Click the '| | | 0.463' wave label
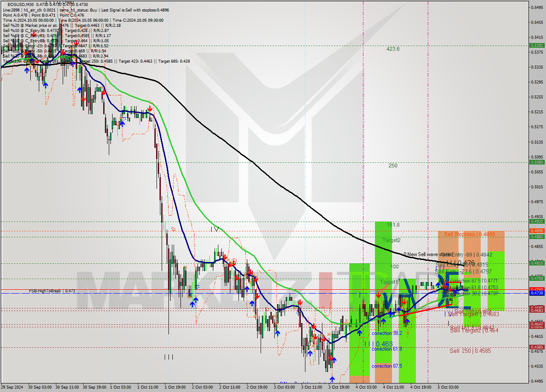The width and height of the screenshot is (546, 392). (378, 343)
